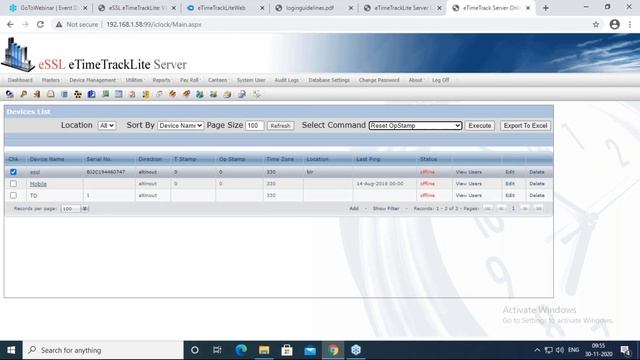This screenshot has width=640, height=360.
Task: Open the Dashboard menu
Action: pyautogui.click(x=20, y=80)
